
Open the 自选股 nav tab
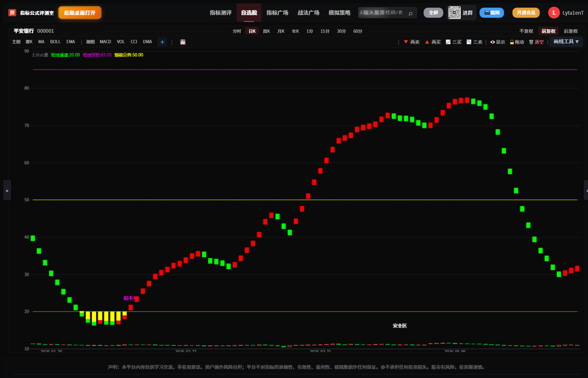(x=249, y=13)
